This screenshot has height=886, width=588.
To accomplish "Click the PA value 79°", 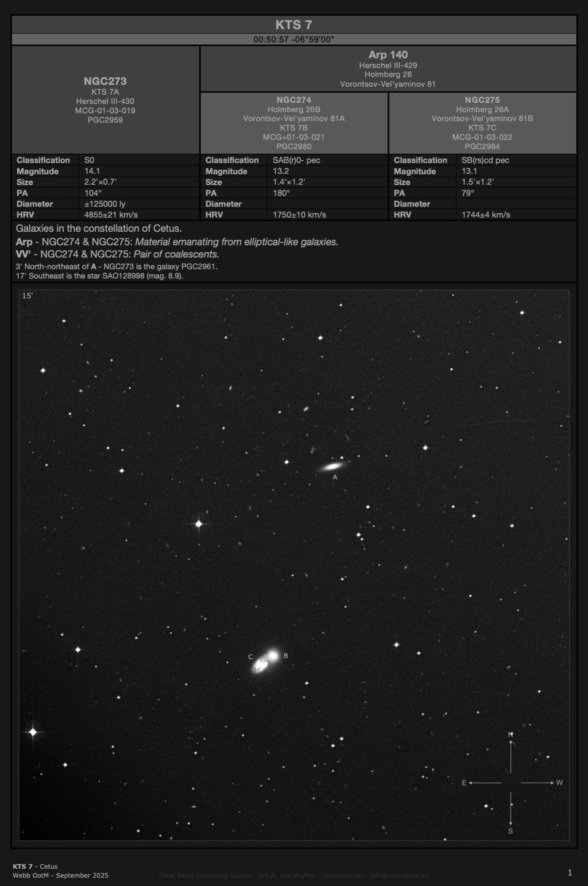I will pyautogui.click(x=468, y=193).
